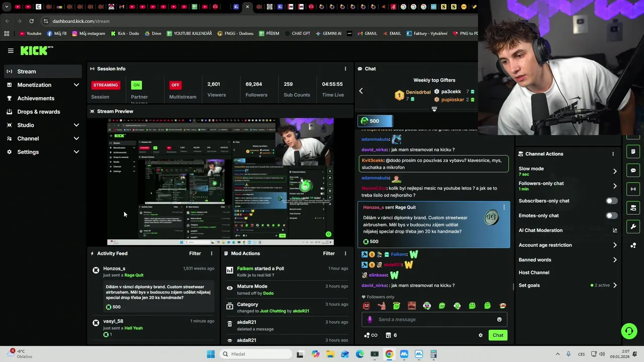Open the Activity Feed Filter
The height and width of the screenshot is (362, 644).
click(x=195, y=253)
